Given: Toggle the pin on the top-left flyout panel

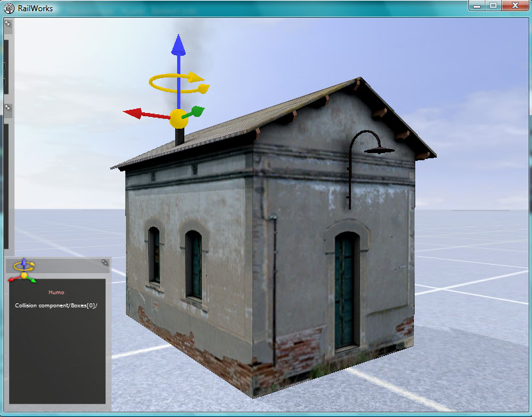Looking at the screenshot, I should (8, 24).
